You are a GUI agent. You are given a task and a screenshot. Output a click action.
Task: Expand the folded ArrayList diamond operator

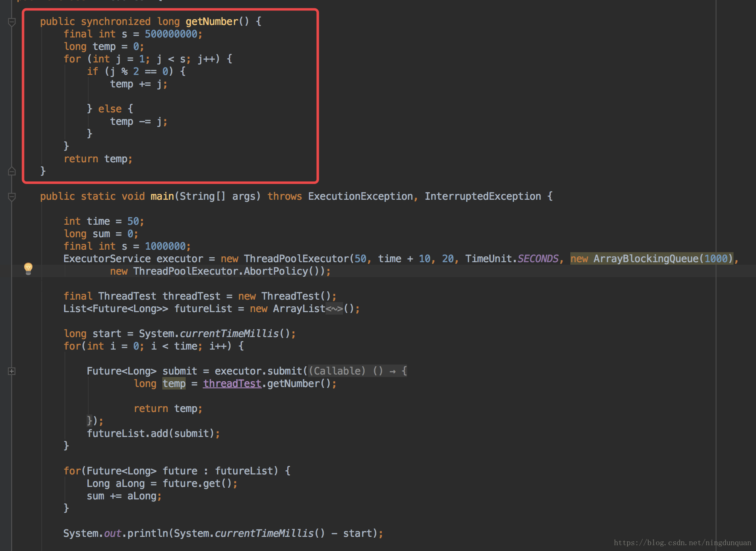[x=334, y=309]
